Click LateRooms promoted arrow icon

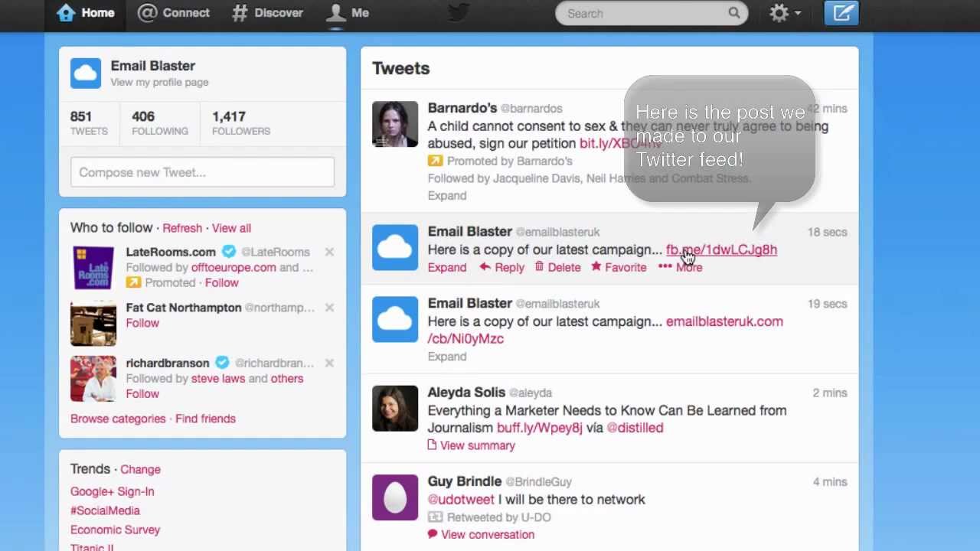click(133, 282)
